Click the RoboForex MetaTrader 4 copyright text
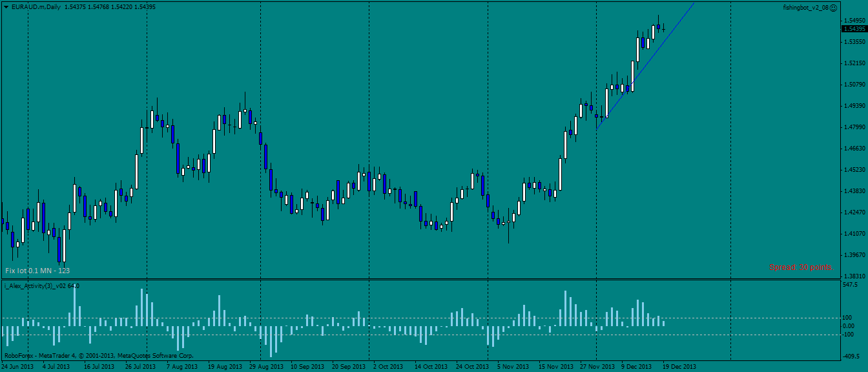 click(99, 355)
